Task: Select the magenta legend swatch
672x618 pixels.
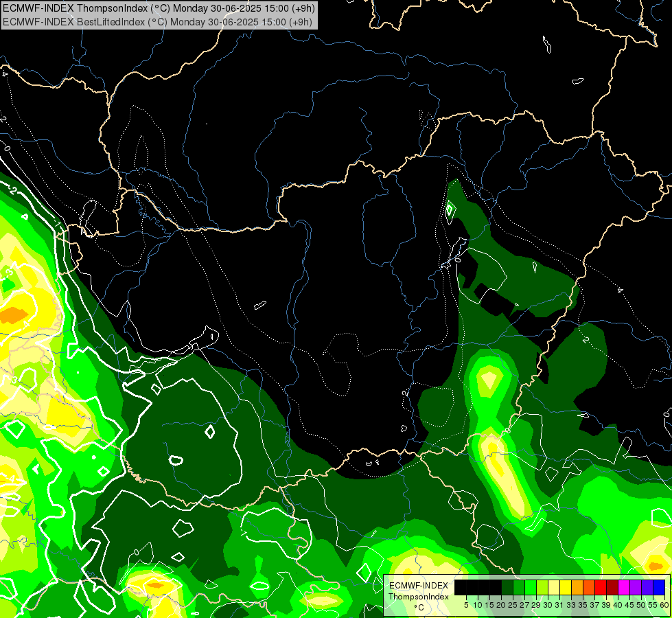Action: click(624, 587)
